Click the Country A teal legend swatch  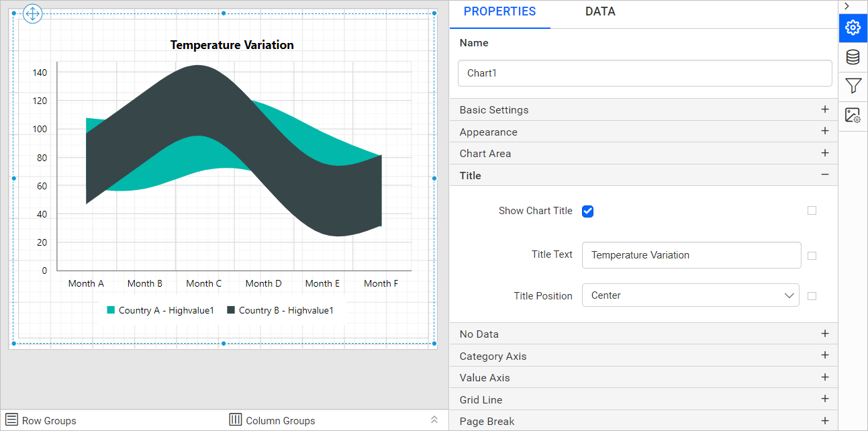111,310
